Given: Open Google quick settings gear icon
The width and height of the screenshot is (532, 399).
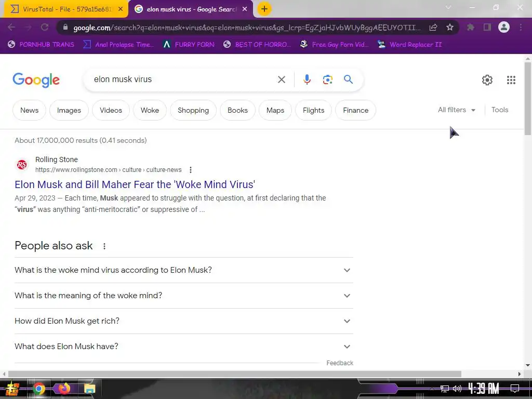Looking at the screenshot, I should (x=487, y=80).
